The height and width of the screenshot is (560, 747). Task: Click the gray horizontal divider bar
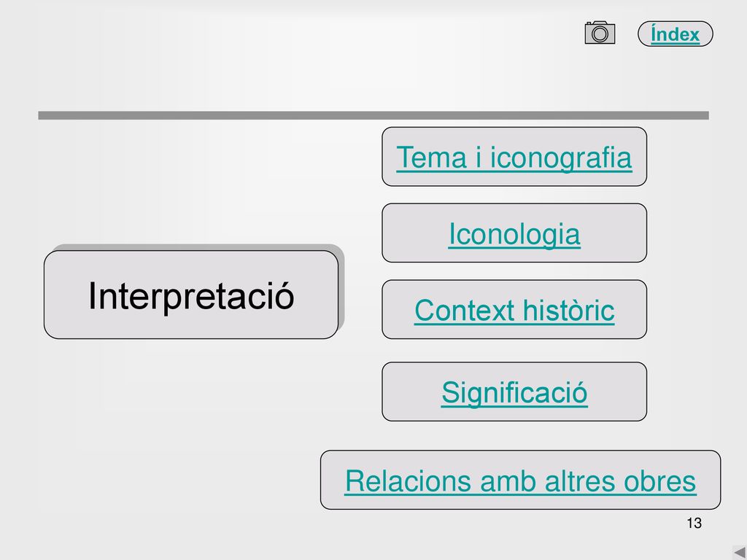pos(373,115)
